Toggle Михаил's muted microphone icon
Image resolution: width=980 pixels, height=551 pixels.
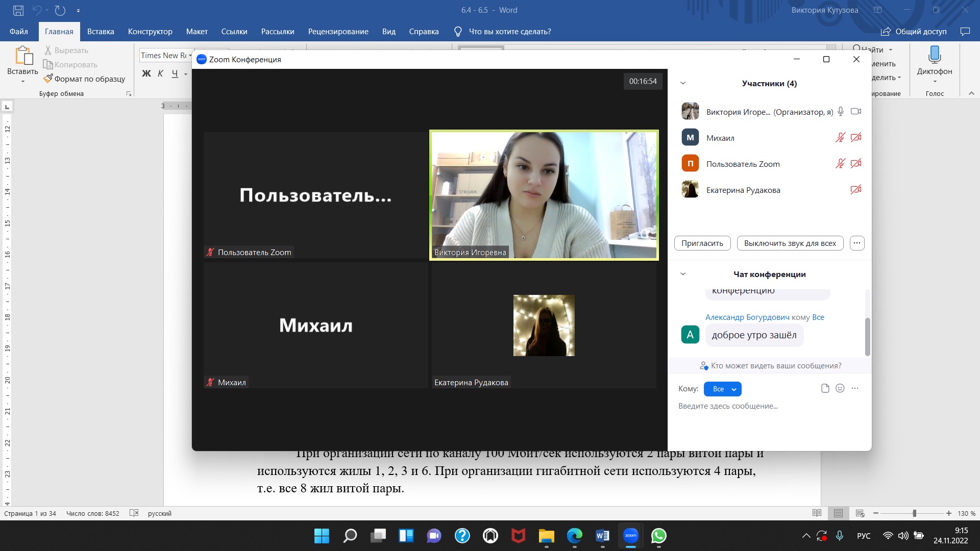click(840, 137)
